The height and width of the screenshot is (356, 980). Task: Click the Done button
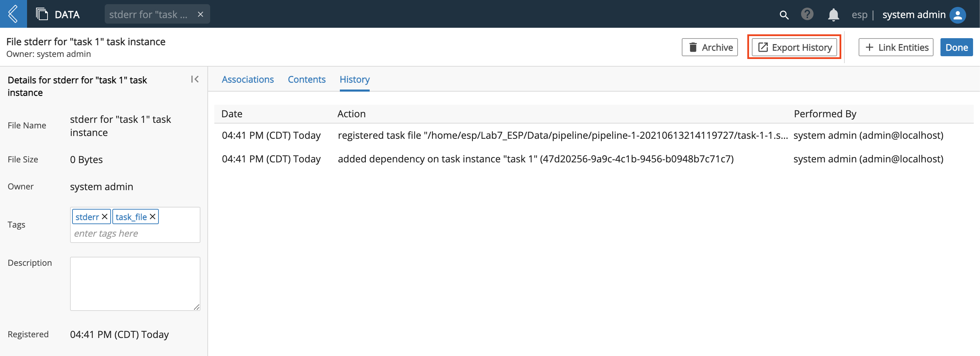coord(956,47)
